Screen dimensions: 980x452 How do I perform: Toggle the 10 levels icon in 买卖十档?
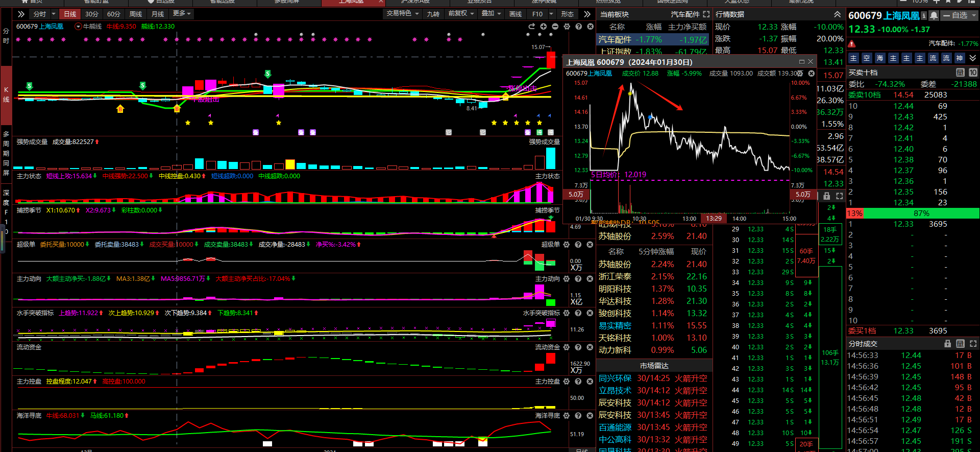click(973, 73)
